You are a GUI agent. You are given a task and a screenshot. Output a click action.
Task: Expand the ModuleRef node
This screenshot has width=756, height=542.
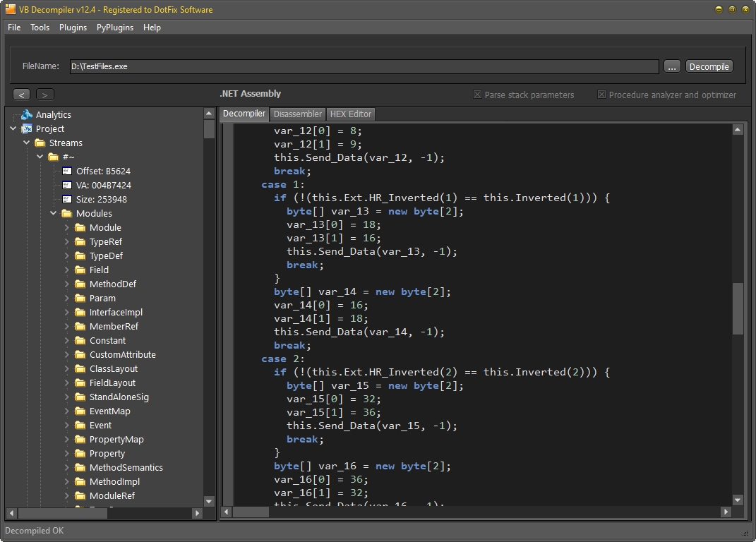pyautogui.click(x=67, y=495)
